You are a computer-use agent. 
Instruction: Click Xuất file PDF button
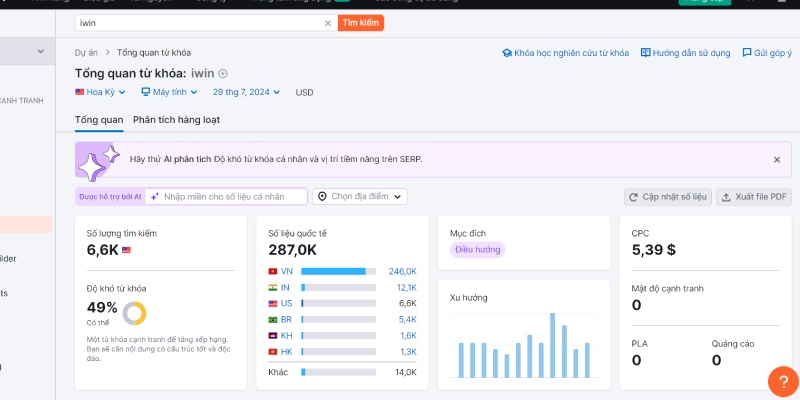click(754, 197)
